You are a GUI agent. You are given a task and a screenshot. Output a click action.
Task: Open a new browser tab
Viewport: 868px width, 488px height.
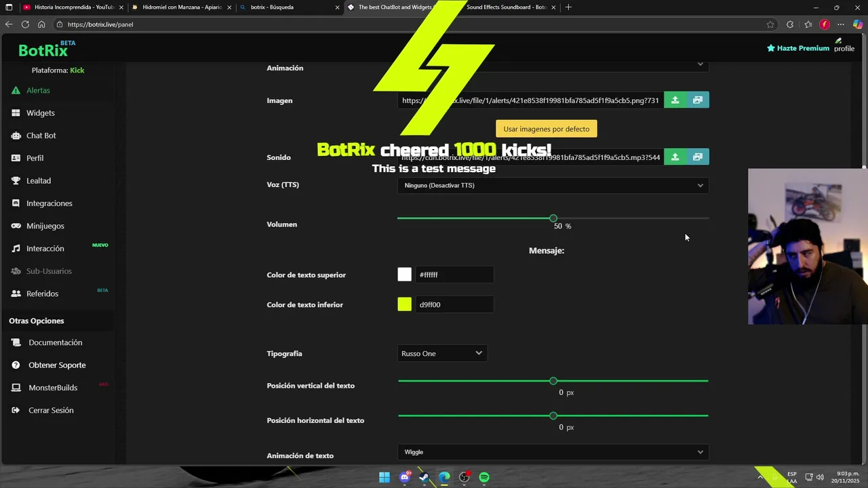[568, 7]
